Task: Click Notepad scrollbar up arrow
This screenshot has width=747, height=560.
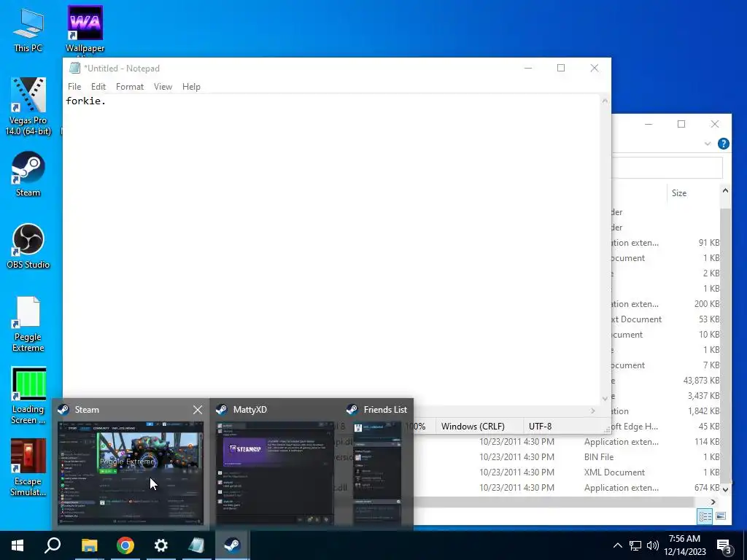Action: click(x=605, y=101)
